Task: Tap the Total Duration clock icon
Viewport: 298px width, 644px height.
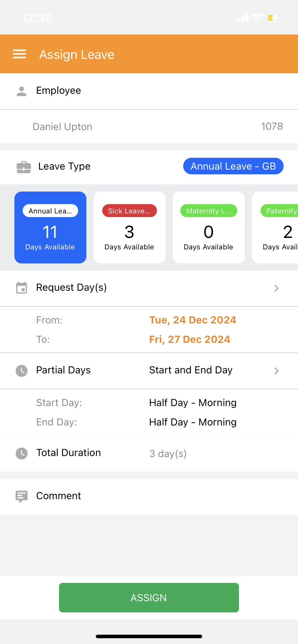Action: [22, 453]
